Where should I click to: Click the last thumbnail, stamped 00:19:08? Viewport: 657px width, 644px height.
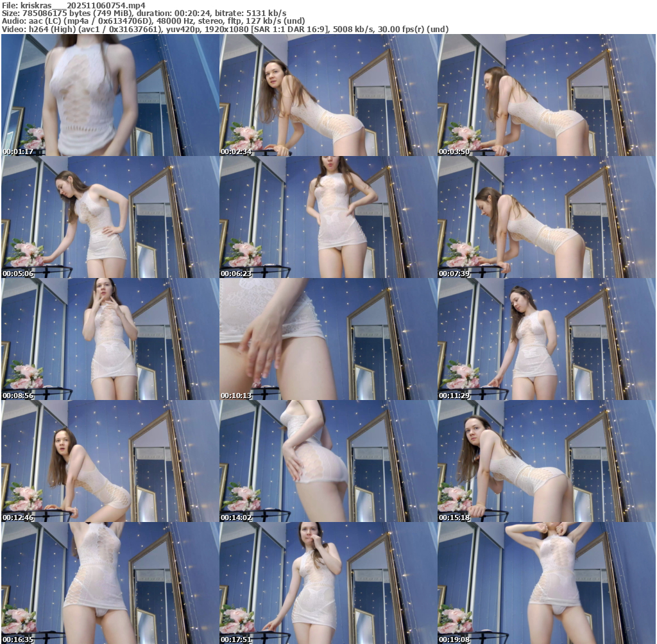pos(547,583)
